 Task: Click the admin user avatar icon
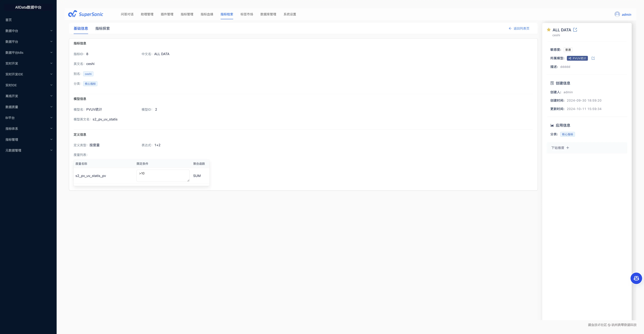pyautogui.click(x=617, y=14)
